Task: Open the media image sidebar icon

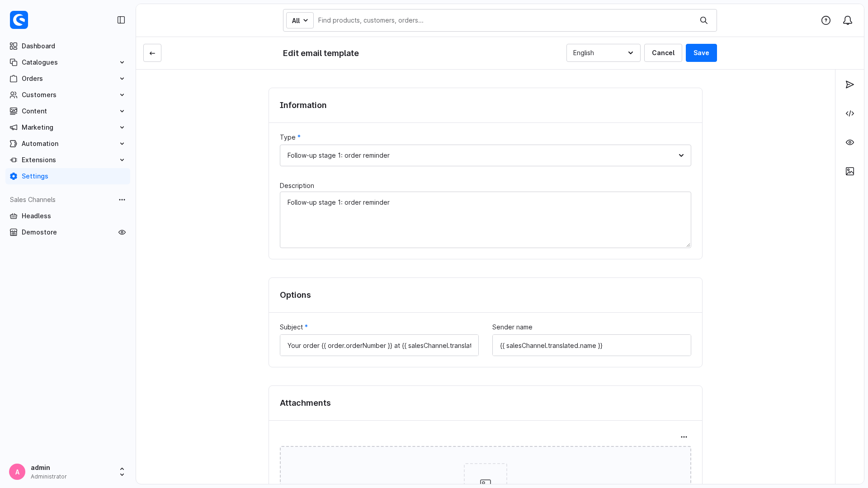Action: pos(850,171)
